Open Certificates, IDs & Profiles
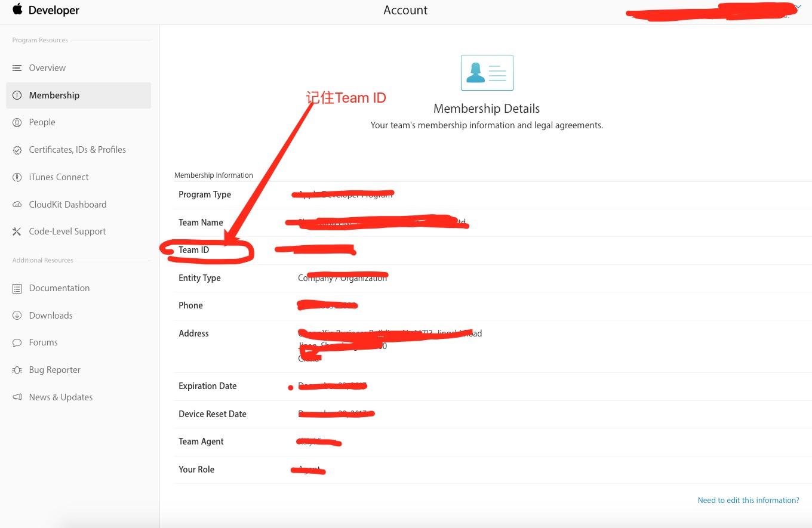The height and width of the screenshot is (528, 812). (78, 150)
